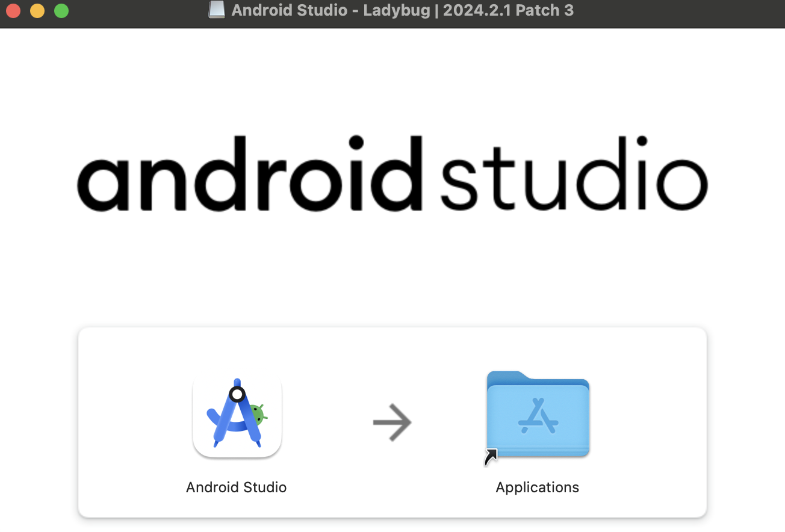The height and width of the screenshot is (532, 785).
Task: Click the "Android Studio" label under the app icon
Action: 237,487
